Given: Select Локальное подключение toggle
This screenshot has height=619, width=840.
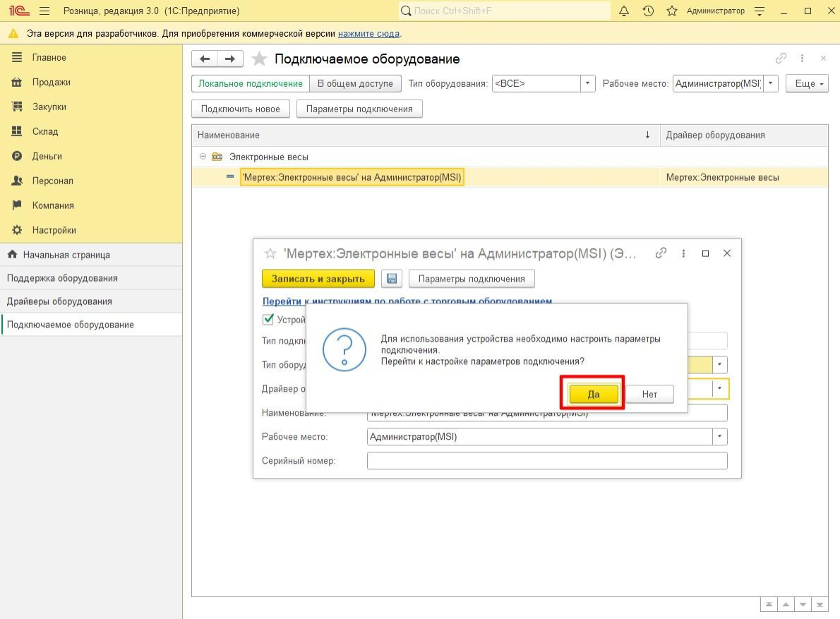Looking at the screenshot, I should (251, 83).
